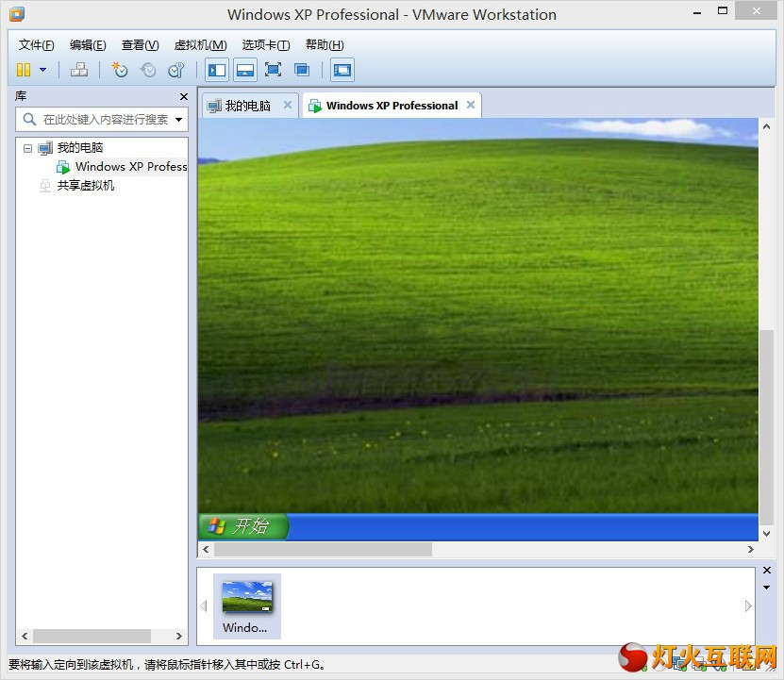The height and width of the screenshot is (680, 784).
Task: Close the Windows XP Professional tab
Action: [x=471, y=105]
